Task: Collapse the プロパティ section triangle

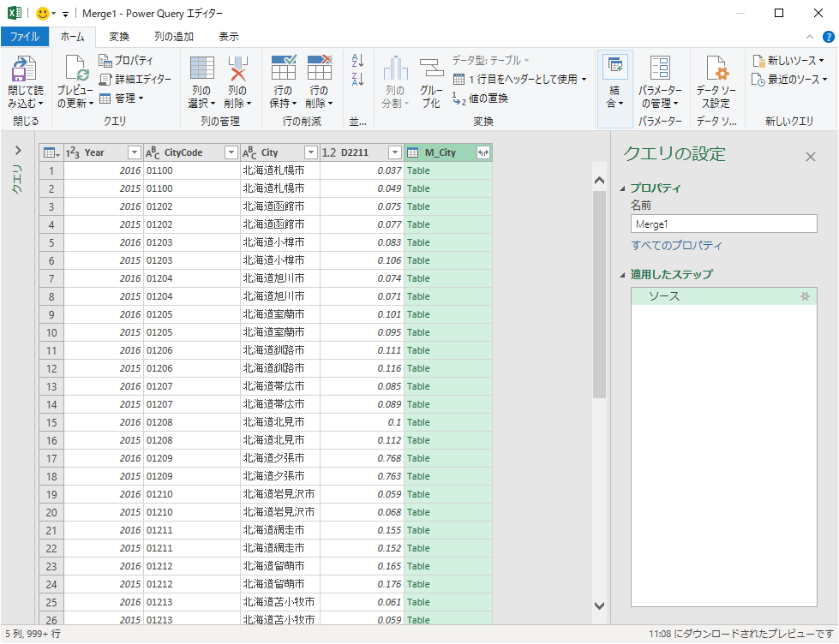Action: click(x=622, y=188)
